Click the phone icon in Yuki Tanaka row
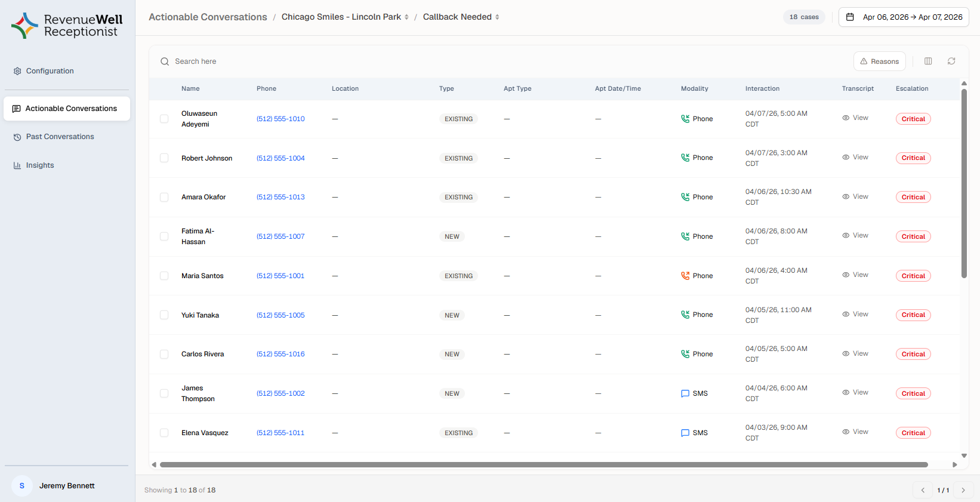The image size is (980, 502). [x=685, y=315]
